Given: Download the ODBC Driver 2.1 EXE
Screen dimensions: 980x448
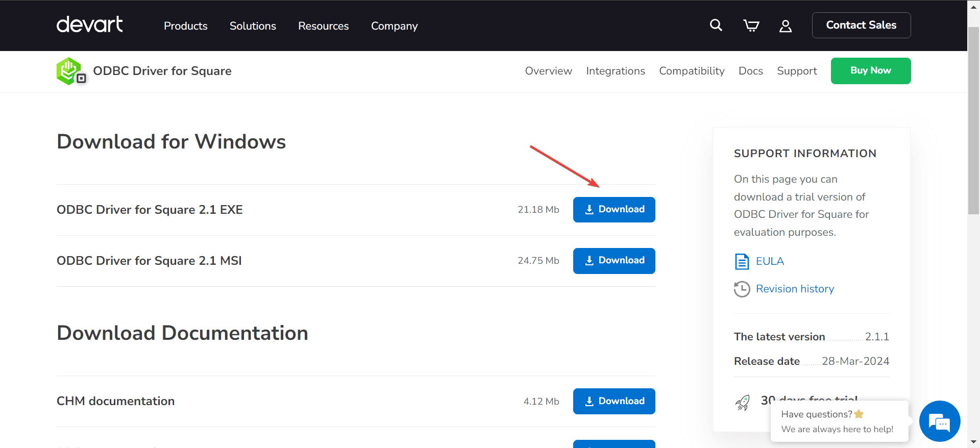Looking at the screenshot, I should [x=614, y=210].
